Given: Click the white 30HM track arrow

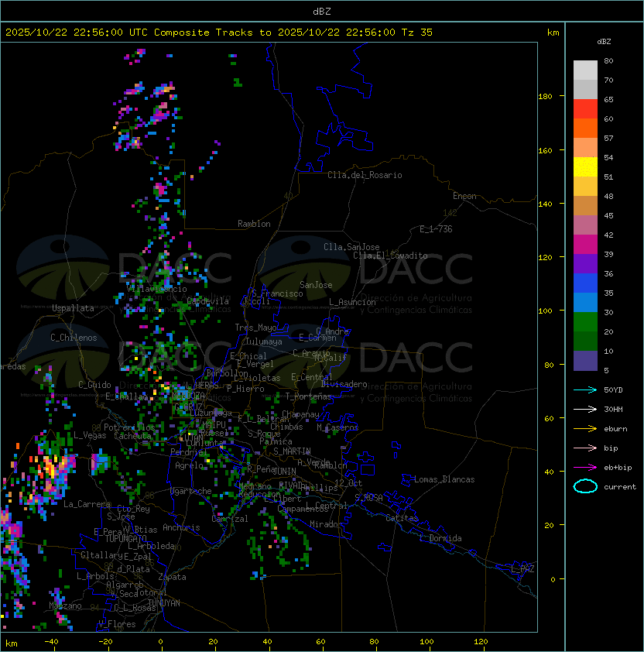Looking at the screenshot, I should pos(585,409).
